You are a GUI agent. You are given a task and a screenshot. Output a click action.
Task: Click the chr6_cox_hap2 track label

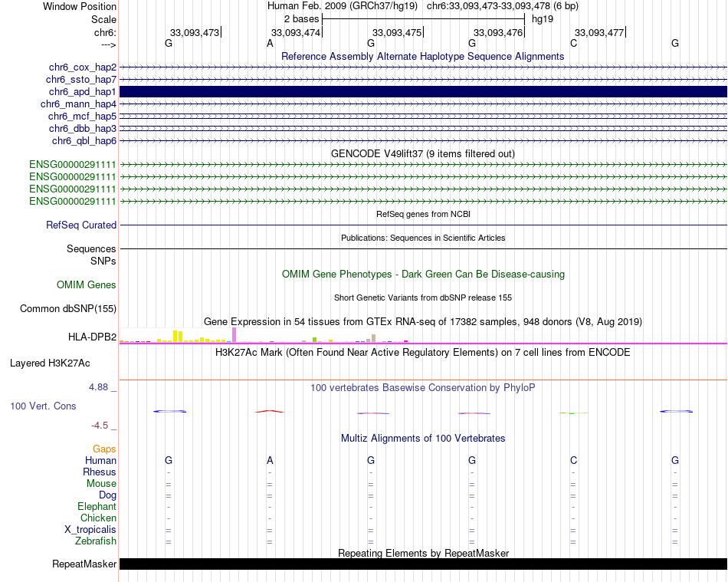pos(83,67)
